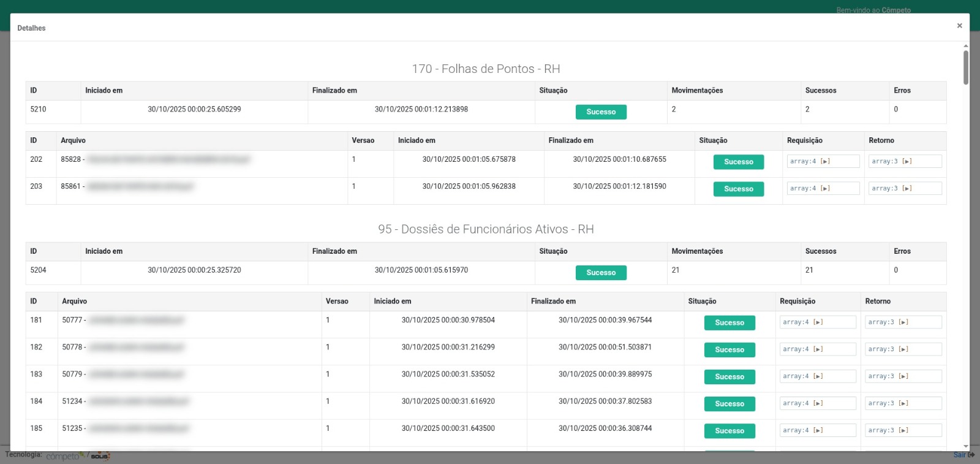Click the dialog's vertical scrollbar thumb
This screenshot has width=980, height=464.
click(965, 67)
